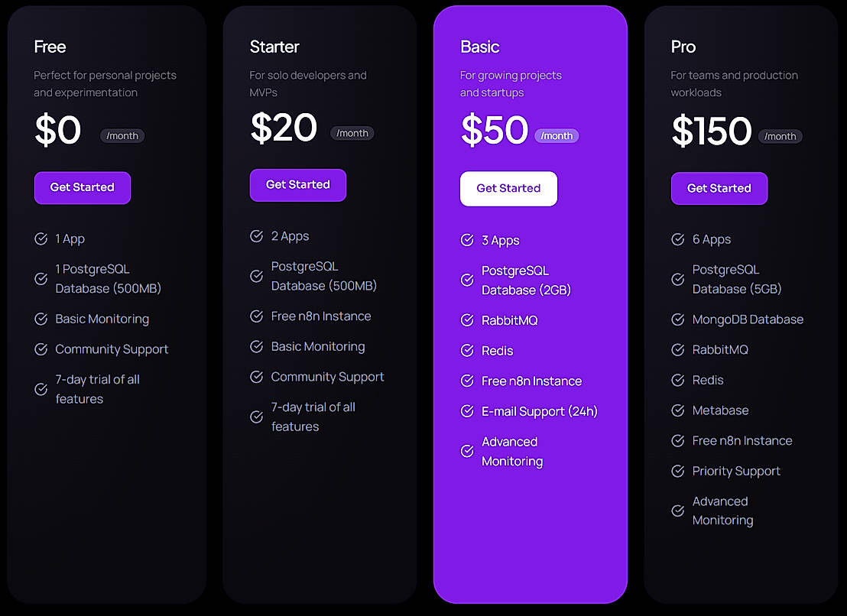Click the check icon next to Priority Support

coord(677,472)
